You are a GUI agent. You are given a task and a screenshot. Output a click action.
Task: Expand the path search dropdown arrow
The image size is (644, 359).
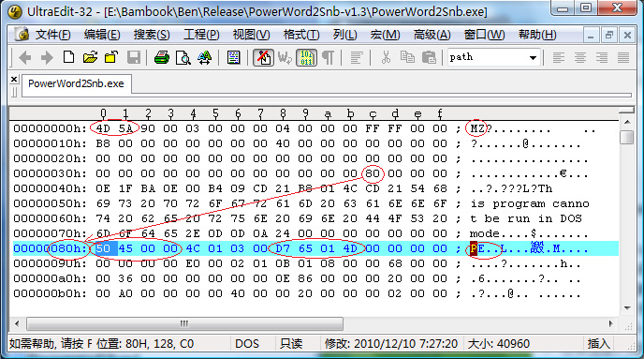[x=533, y=57]
